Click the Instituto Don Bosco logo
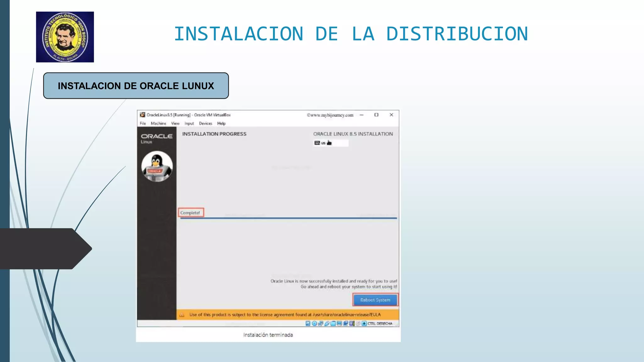The image size is (644, 362). click(65, 37)
